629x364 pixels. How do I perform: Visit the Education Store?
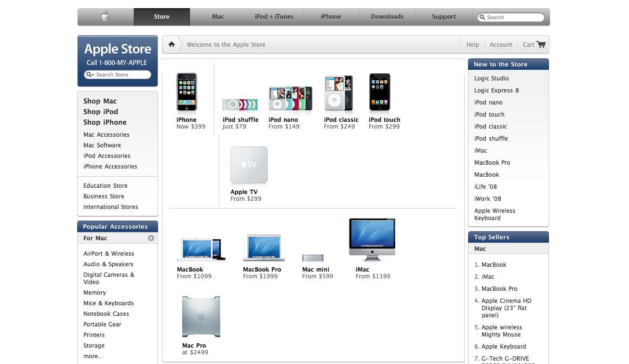pos(106,186)
